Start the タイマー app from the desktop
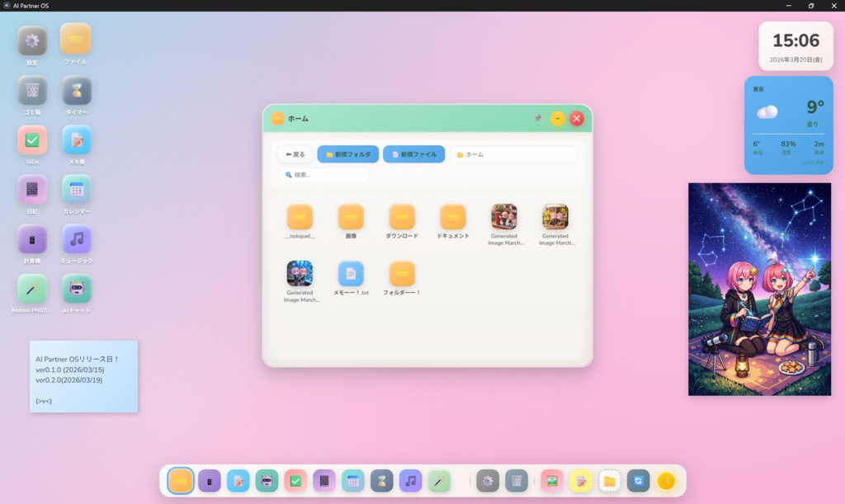Image resolution: width=845 pixels, height=504 pixels. [x=76, y=92]
